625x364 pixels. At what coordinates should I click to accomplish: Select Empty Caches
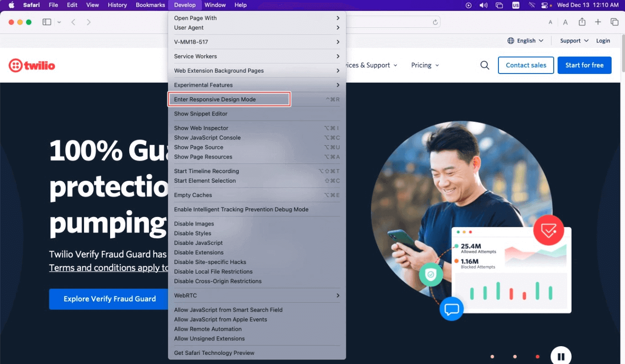click(x=257, y=195)
